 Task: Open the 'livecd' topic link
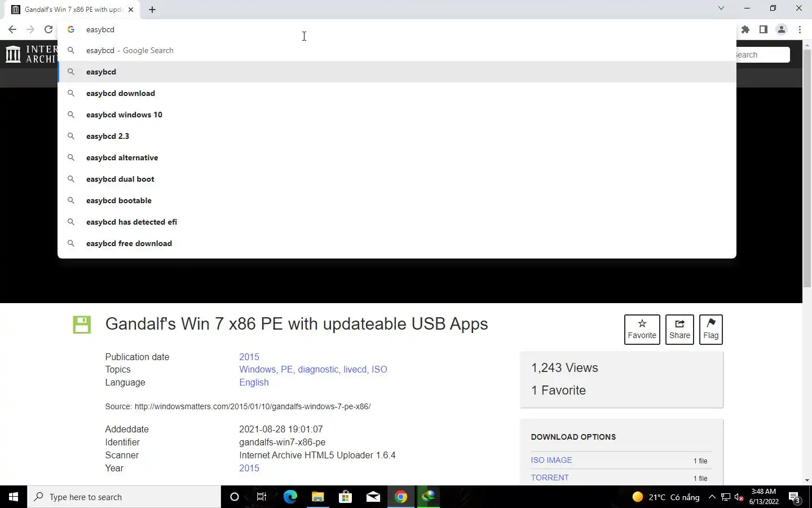355,369
